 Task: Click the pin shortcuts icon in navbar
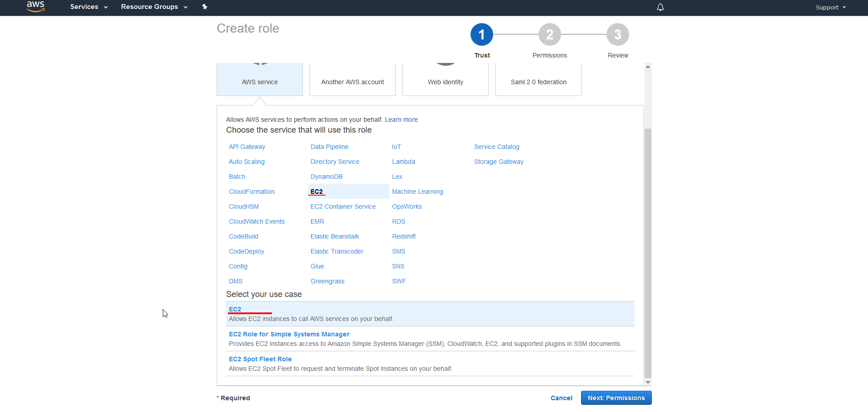pyautogui.click(x=204, y=7)
